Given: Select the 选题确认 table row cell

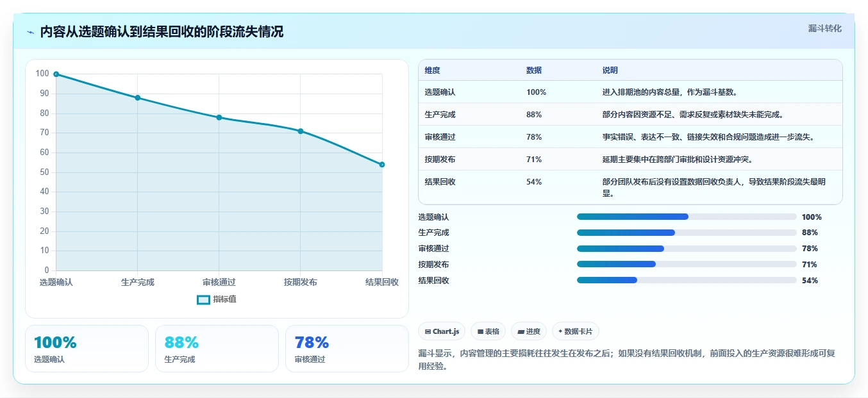Looking at the screenshot, I should 440,92.
